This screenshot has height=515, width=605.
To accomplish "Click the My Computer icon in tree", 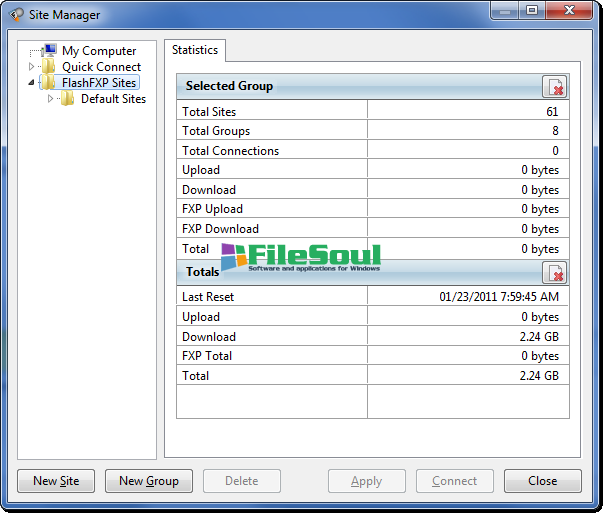I will (49, 51).
